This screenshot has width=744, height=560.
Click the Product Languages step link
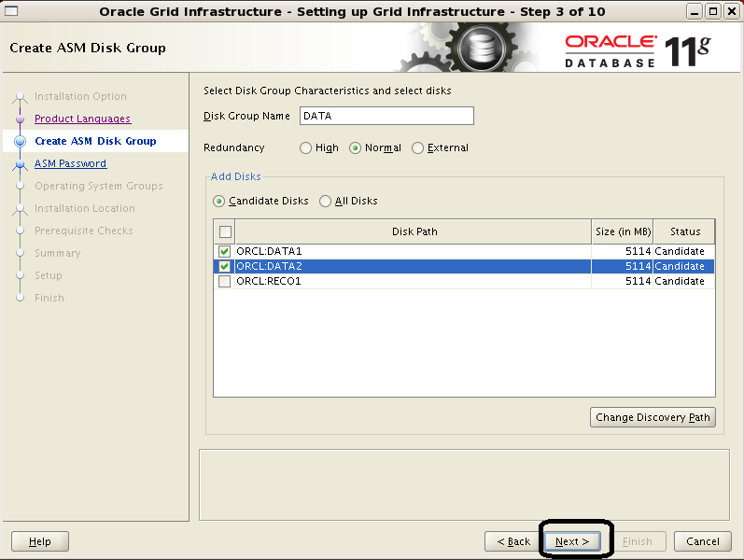tap(82, 119)
